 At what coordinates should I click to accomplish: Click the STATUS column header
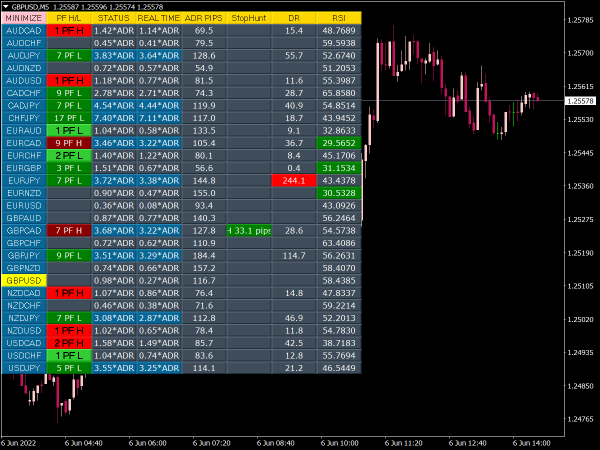(x=114, y=18)
